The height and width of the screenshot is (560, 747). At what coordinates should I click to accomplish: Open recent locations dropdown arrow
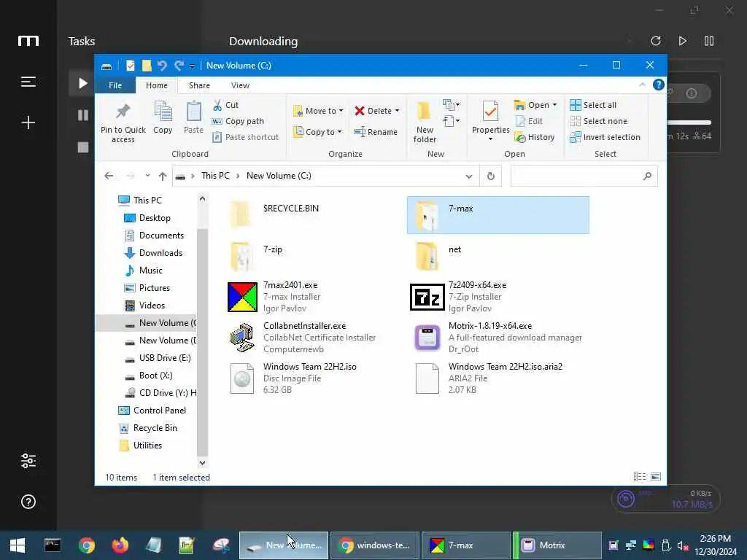coord(147,176)
